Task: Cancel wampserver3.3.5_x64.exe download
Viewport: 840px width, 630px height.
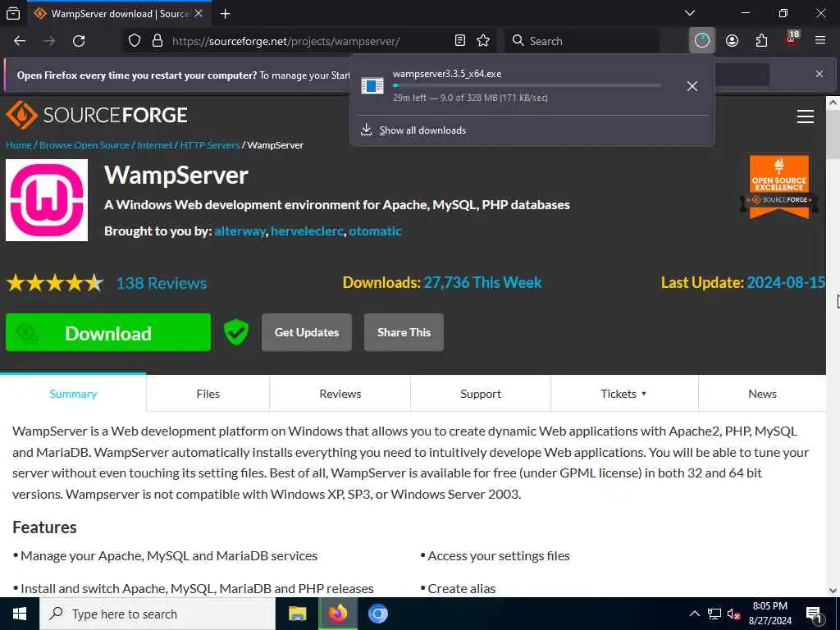Action: (x=692, y=86)
